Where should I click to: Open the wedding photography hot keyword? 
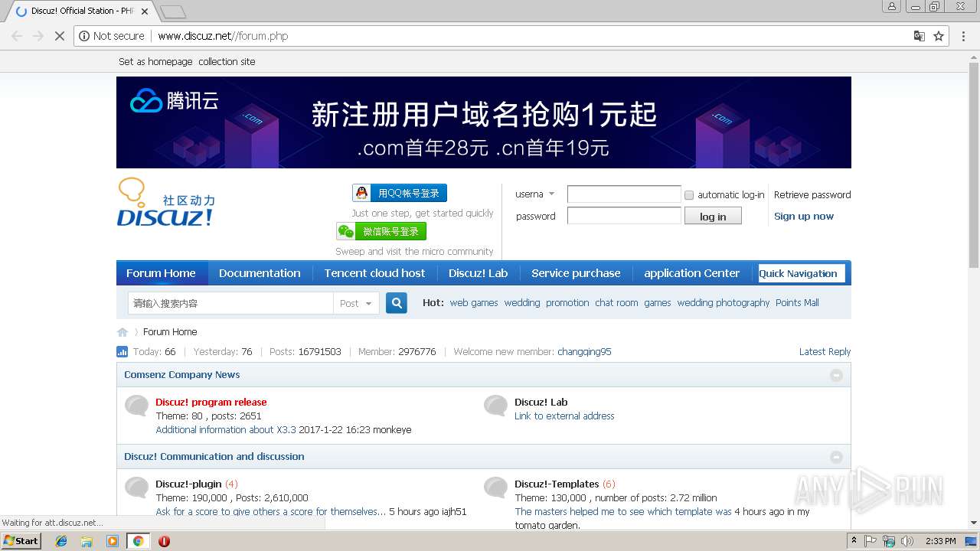[x=723, y=303]
